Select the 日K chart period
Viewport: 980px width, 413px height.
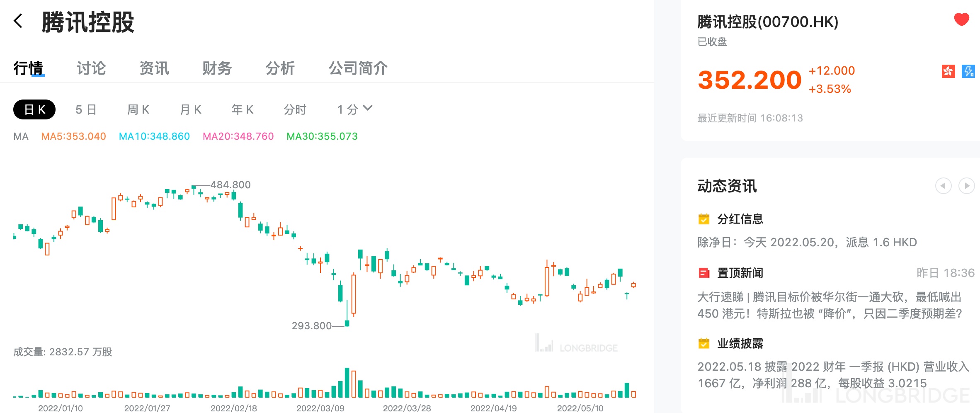click(34, 109)
